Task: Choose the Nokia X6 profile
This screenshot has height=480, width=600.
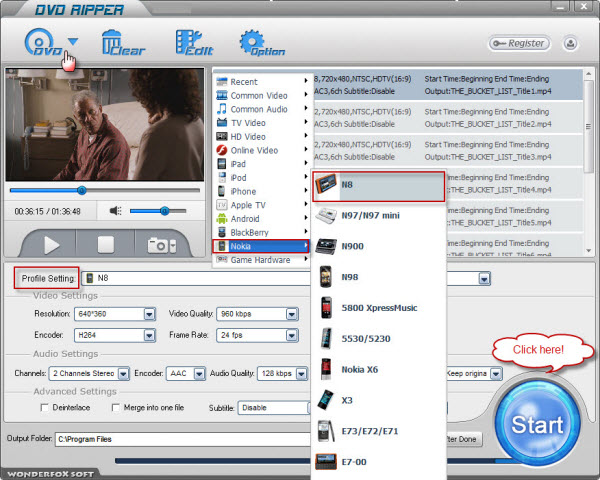Action: [x=378, y=369]
